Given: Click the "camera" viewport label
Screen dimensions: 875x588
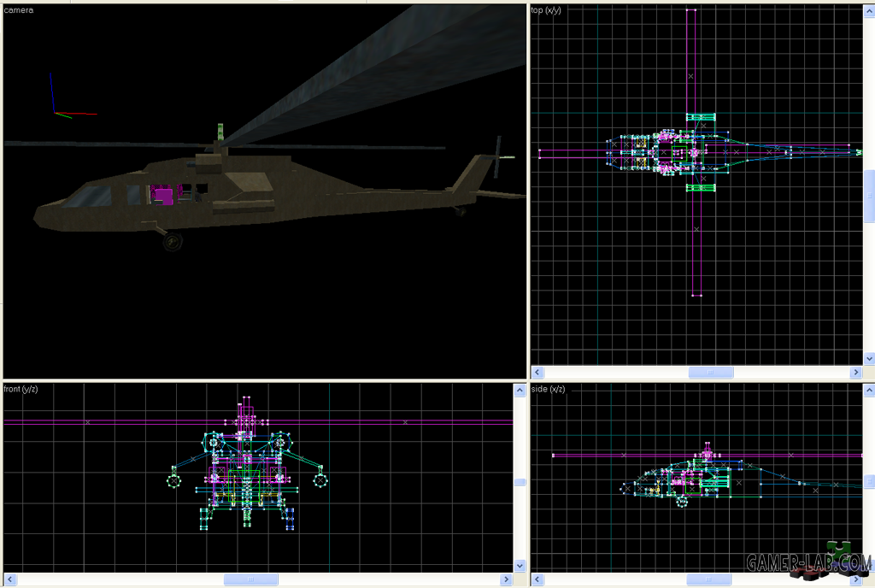Looking at the screenshot, I should click(19, 10).
